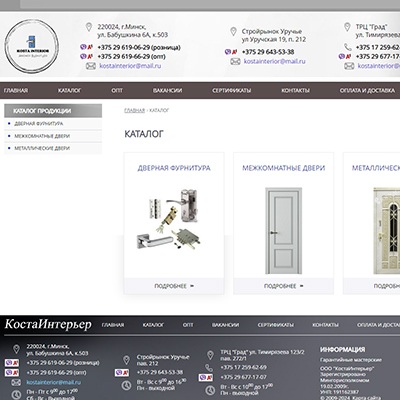Click the envelope icon in header's first column
The image size is (400, 400).
[x=91, y=66]
